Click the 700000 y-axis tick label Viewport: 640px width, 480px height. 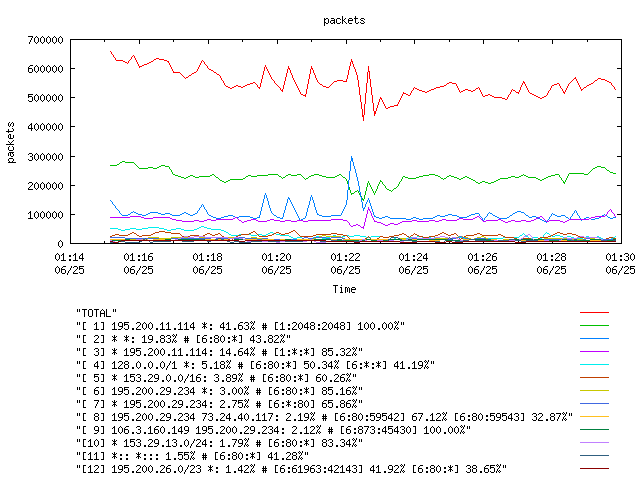click(45, 40)
